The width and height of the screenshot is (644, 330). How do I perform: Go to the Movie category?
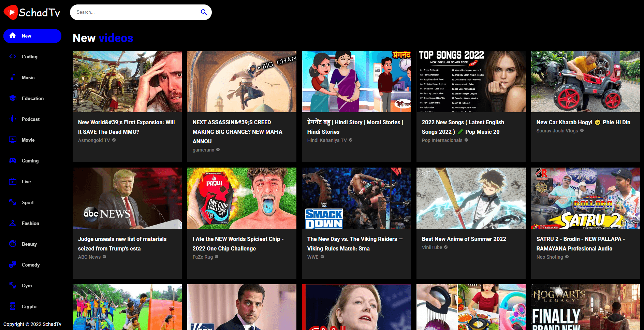pos(28,140)
